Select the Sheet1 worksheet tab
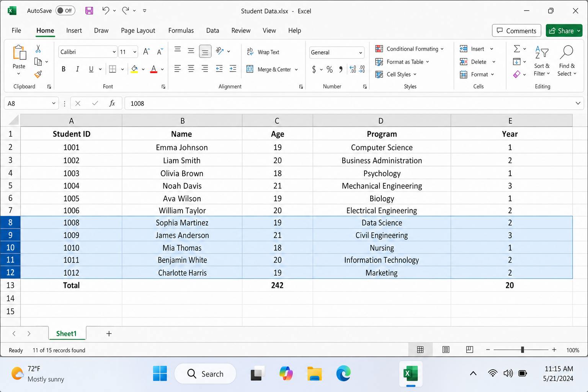 click(x=67, y=333)
